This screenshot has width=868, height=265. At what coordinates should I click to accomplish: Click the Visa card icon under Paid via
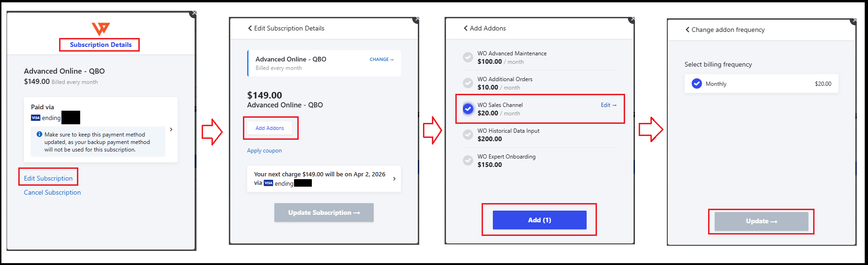36,118
